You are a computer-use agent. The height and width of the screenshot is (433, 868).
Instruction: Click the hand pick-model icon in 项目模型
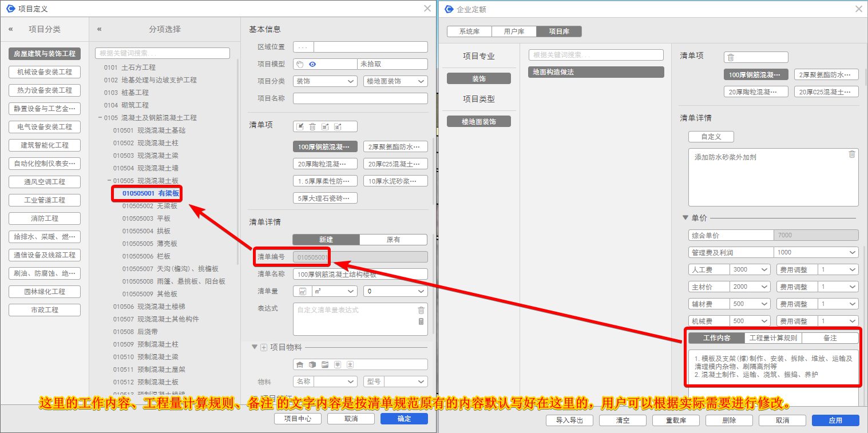click(x=300, y=64)
